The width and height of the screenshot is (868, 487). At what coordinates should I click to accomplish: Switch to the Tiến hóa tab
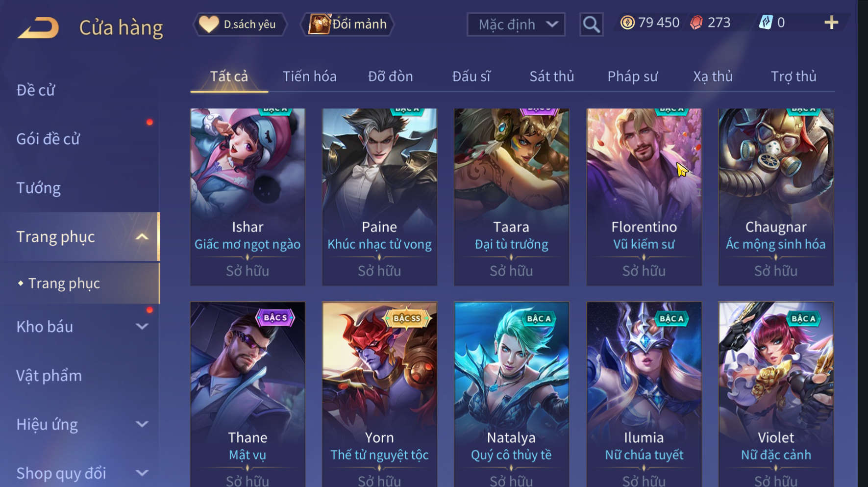(x=310, y=77)
